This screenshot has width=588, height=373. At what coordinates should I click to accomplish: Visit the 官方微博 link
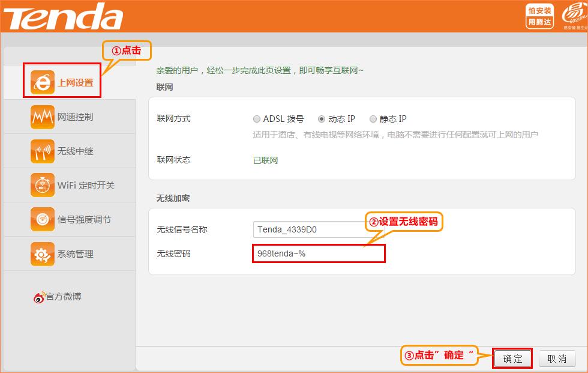click(64, 297)
